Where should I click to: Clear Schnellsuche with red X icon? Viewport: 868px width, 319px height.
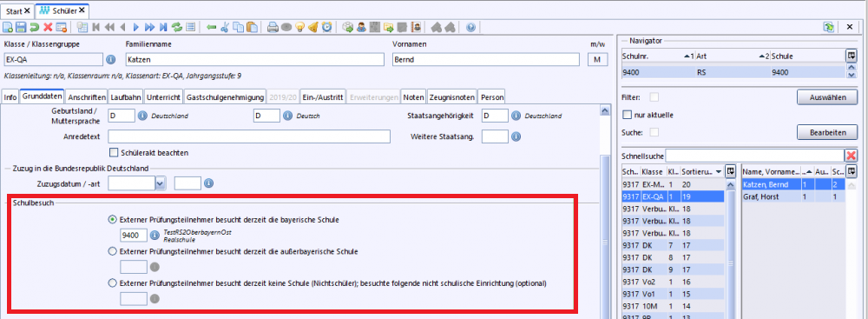coord(851,156)
